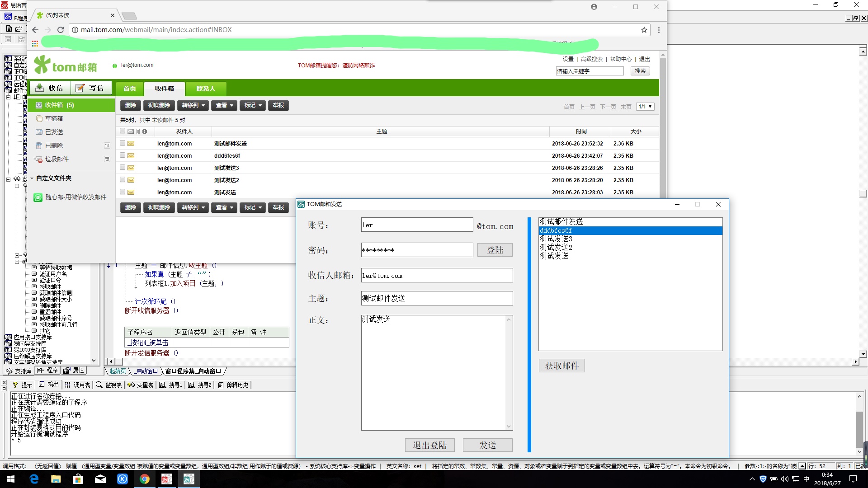Check mail 测试发送3 checkbox
Image resolution: width=868 pixels, height=488 pixels.
pos(123,168)
